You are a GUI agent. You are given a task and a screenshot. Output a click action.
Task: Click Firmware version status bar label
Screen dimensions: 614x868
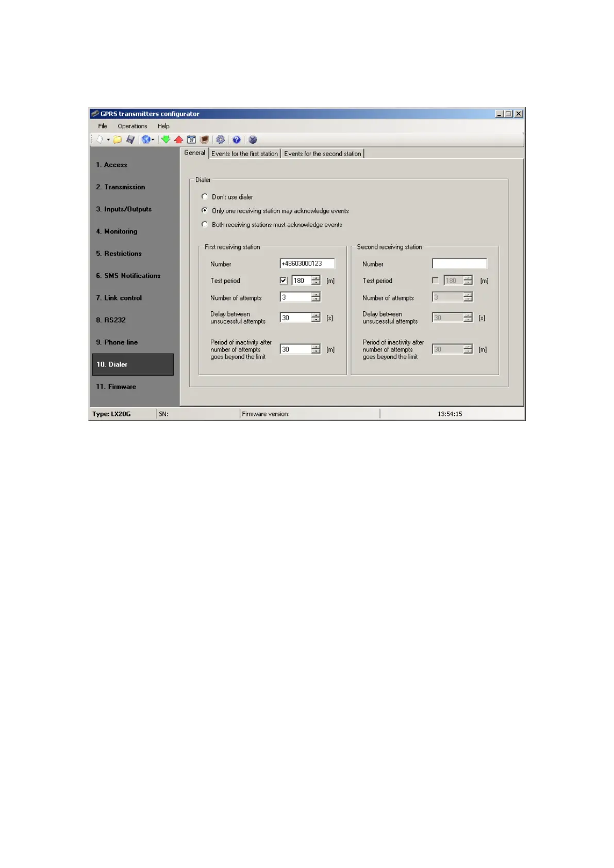click(x=265, y=414)
